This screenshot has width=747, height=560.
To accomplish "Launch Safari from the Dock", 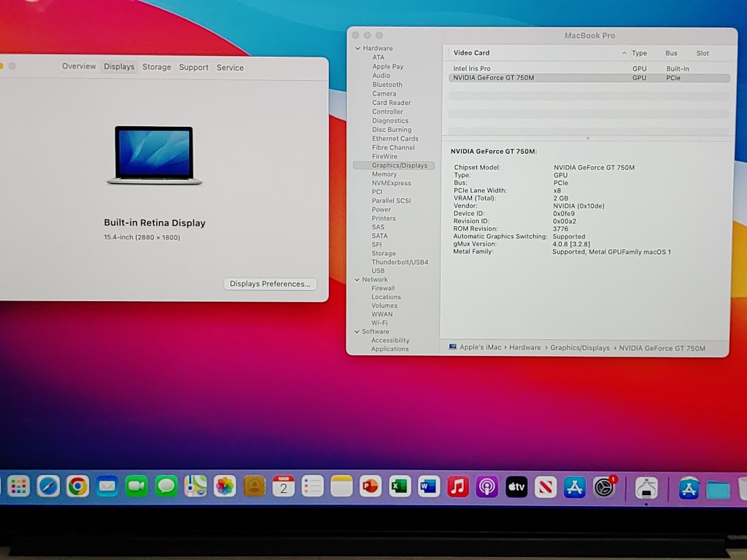I will [x=48, y=486].
